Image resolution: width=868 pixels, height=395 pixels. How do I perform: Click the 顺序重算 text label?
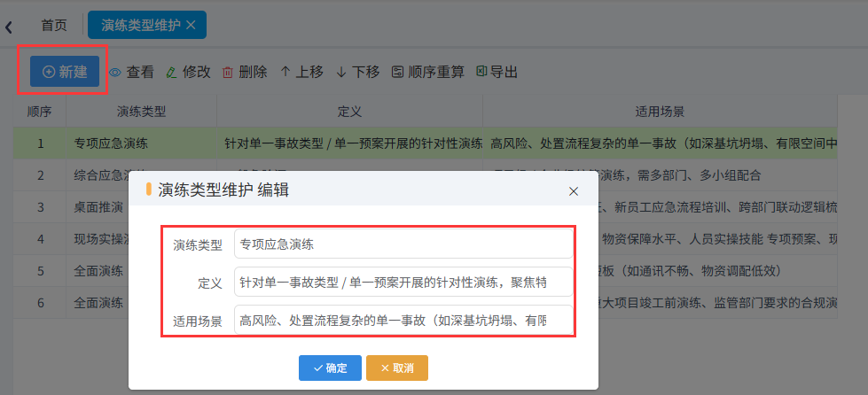tap(436, 72)
